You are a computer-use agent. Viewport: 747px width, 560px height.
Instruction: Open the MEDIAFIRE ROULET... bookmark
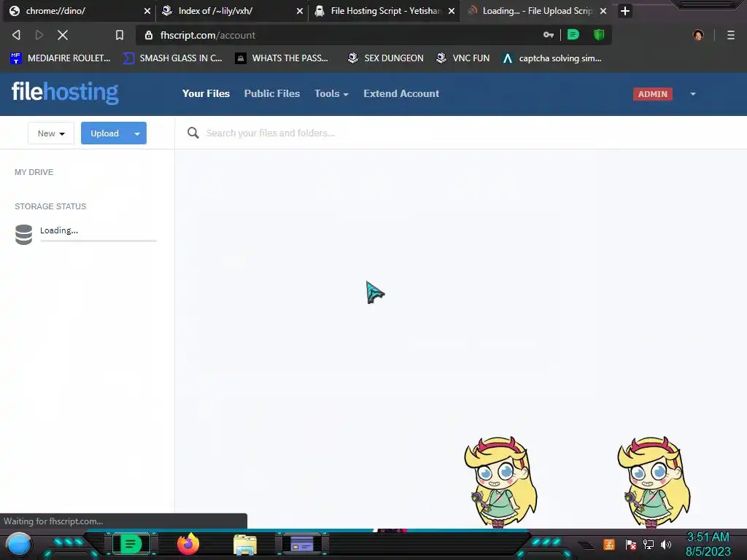pyautogui.click(x=60, y=58)
